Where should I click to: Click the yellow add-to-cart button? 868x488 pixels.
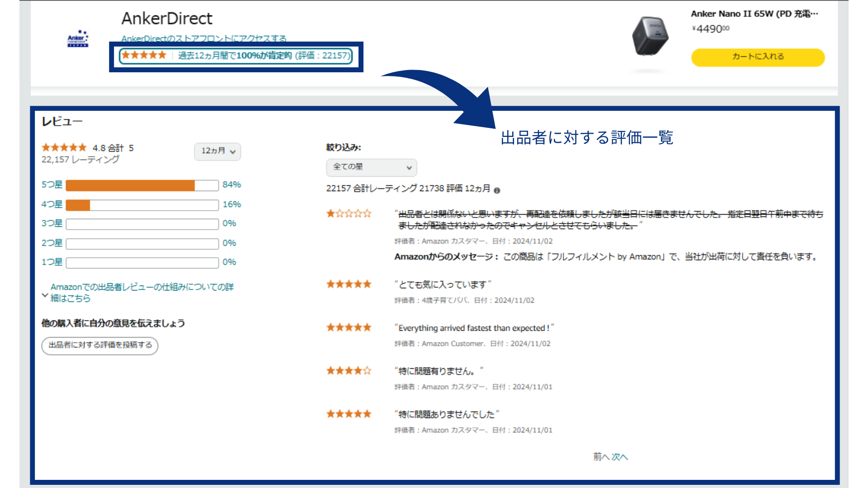[758, 57]
